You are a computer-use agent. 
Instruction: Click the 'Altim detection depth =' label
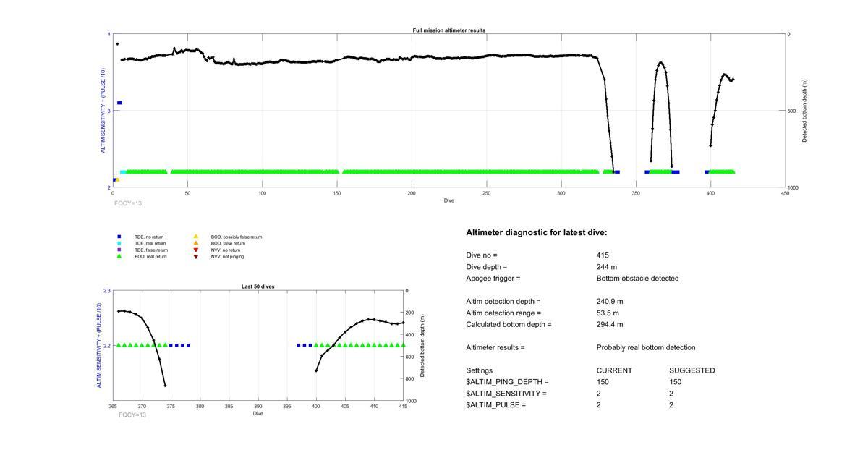point(503,302)
